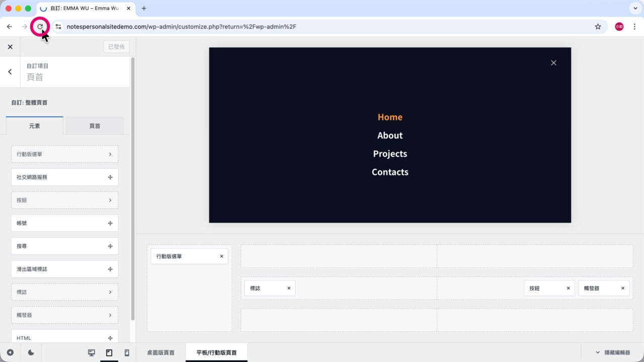Screen dimensions: 644x362
Task: Switch to desktop preview device
Action: [x=92, y=352]
